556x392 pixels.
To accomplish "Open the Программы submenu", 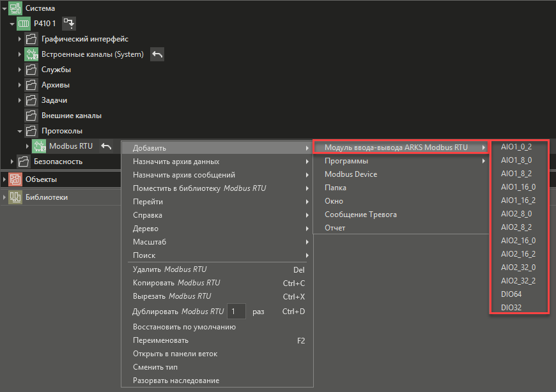I will pos(401,161).
